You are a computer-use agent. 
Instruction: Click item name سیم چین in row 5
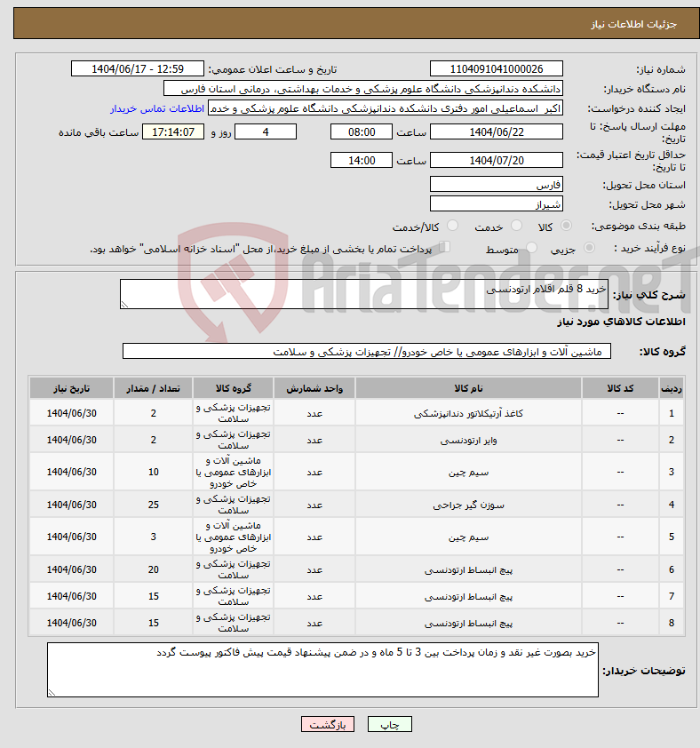[x=468, y=537]
